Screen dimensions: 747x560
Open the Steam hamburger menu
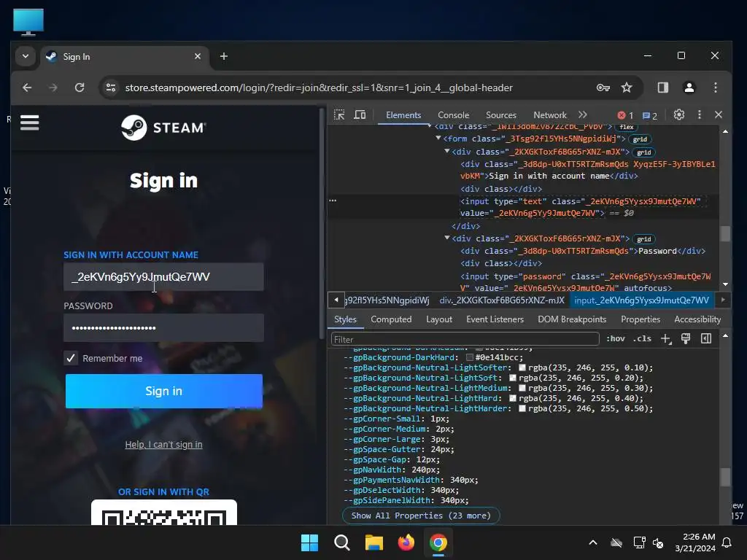[29, 122]
